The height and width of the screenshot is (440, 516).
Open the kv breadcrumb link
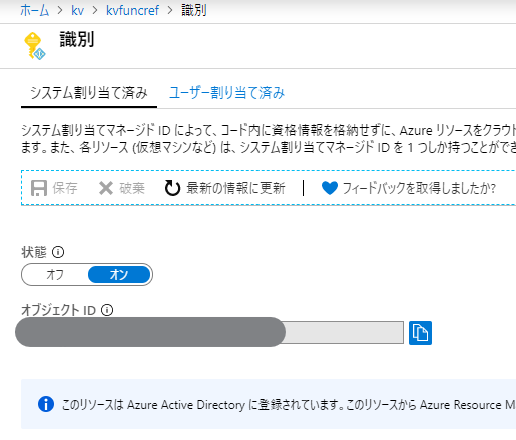77,11
